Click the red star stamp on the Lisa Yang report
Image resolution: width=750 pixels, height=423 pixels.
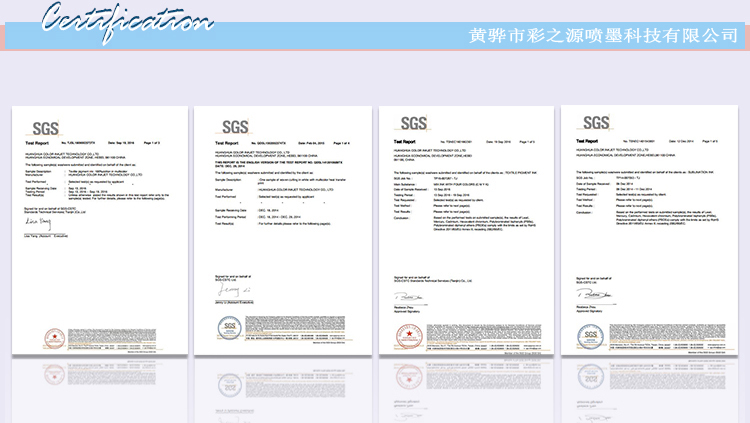55,338
